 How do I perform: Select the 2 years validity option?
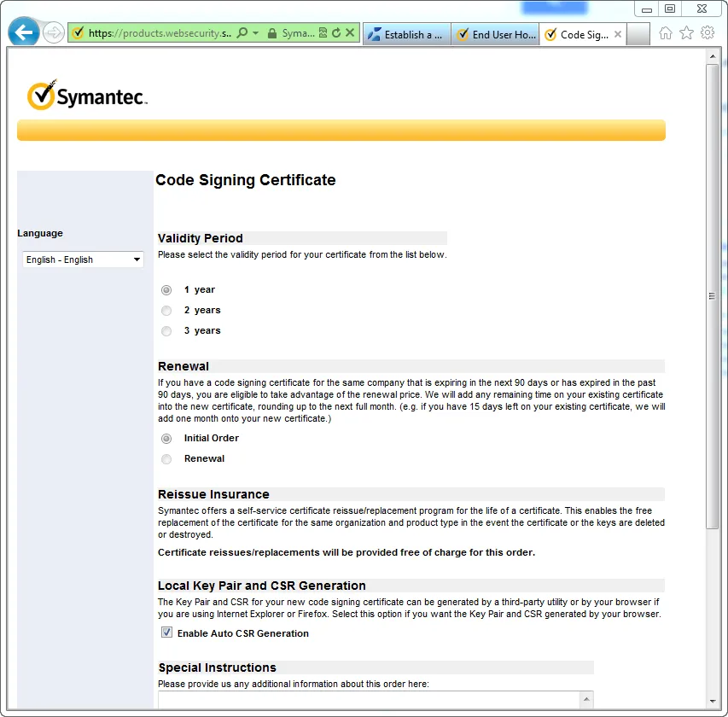(x=166, y=311)
